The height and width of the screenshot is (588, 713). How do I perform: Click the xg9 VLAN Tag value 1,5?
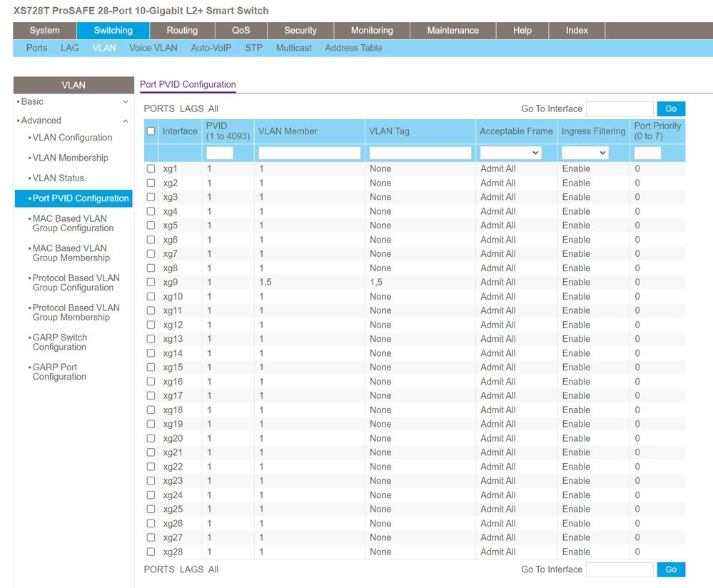tap(376, 283)
